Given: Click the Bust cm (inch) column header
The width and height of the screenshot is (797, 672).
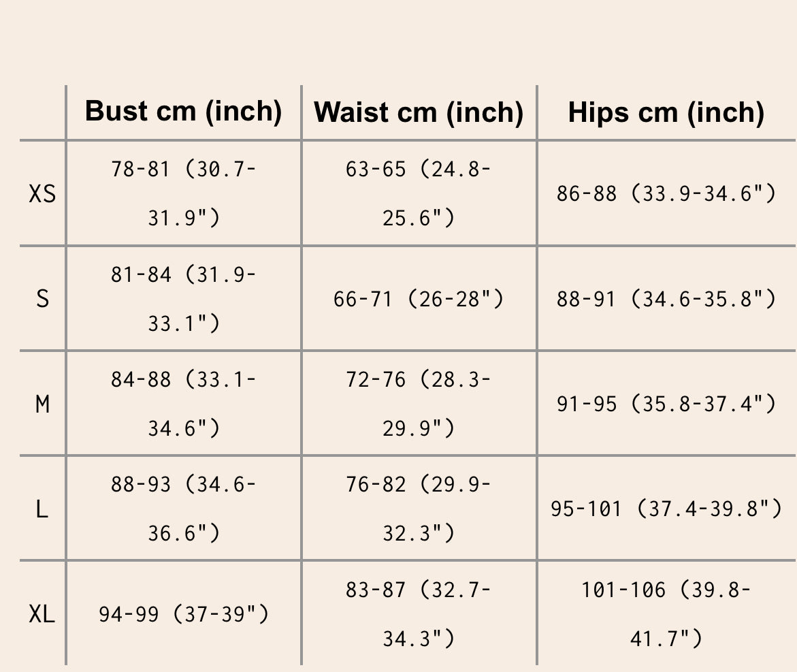Looking at the screenshot, I should (184, 112).
